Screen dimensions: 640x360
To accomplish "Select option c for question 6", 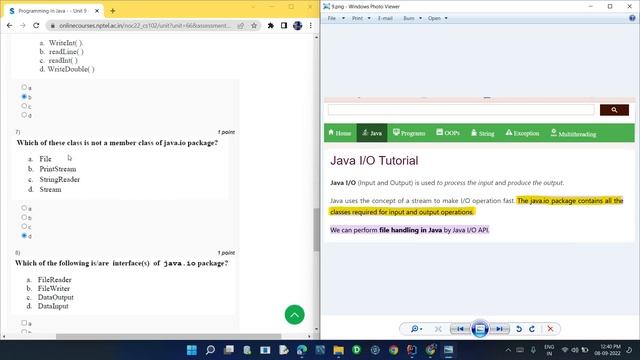I will (x=24, y=106).
